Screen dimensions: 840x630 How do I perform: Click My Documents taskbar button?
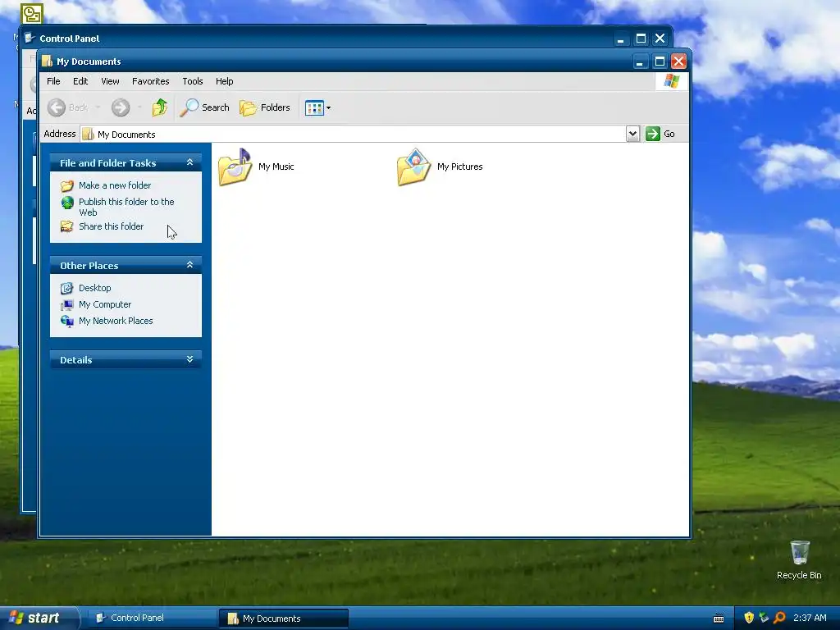tap(284, 619)
